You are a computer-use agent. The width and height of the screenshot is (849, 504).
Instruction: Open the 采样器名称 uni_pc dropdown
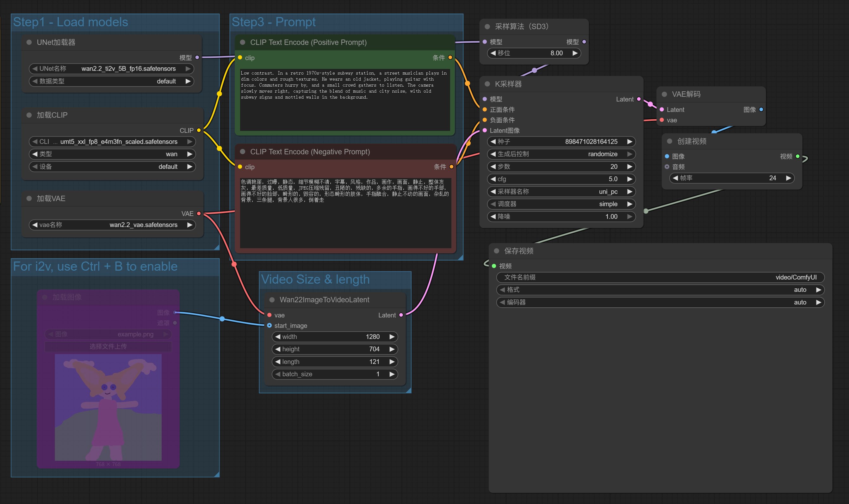coord(561,192)
